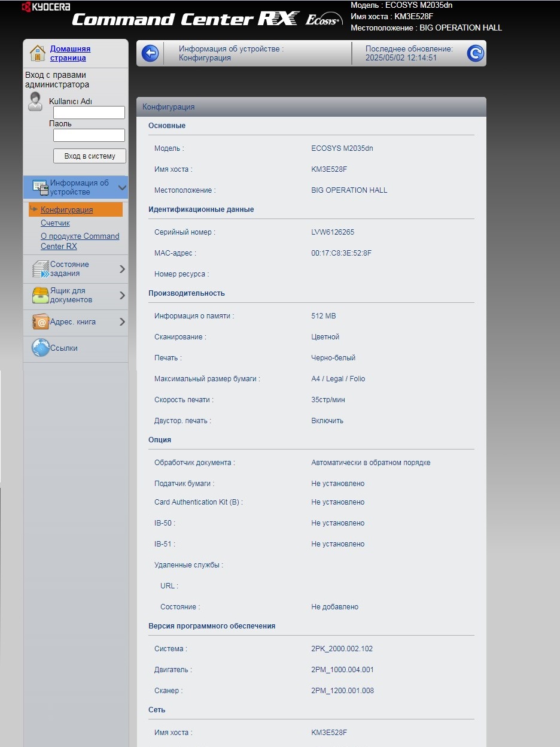Click the Ecosys logo in the header
The height and width of the screenshot is (747, 560).
(323, 20)
